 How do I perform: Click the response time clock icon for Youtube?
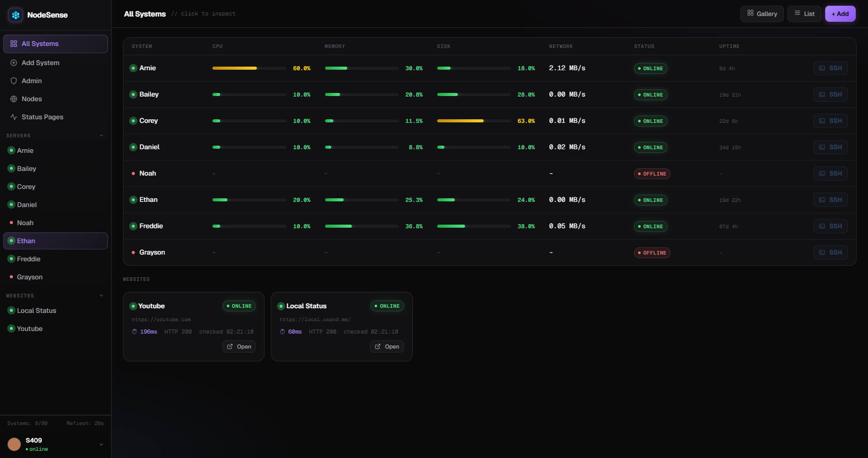coord(134,331)
